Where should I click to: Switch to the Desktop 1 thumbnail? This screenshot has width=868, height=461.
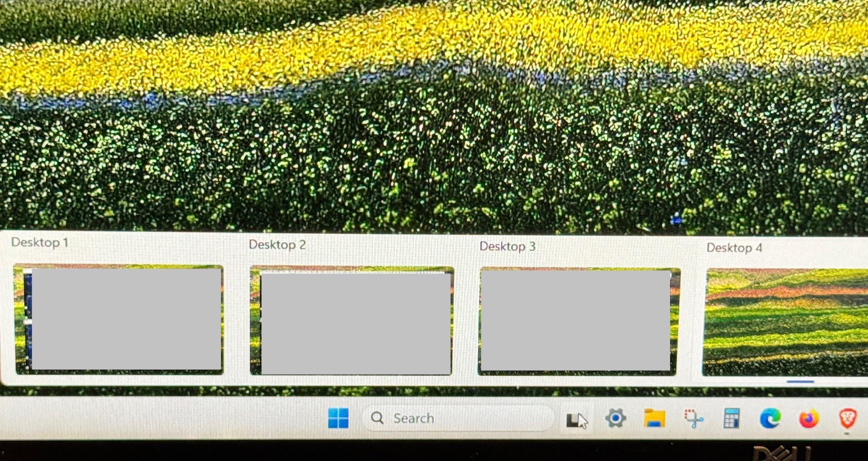pos(119,319)
